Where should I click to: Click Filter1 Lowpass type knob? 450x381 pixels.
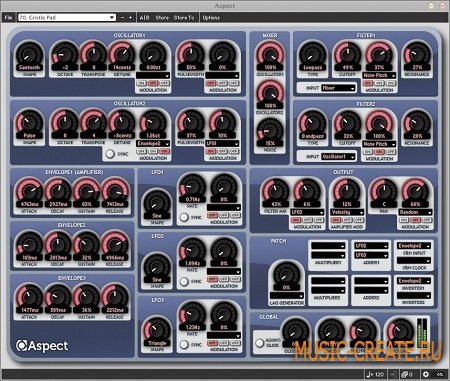(x=312, y=54)
